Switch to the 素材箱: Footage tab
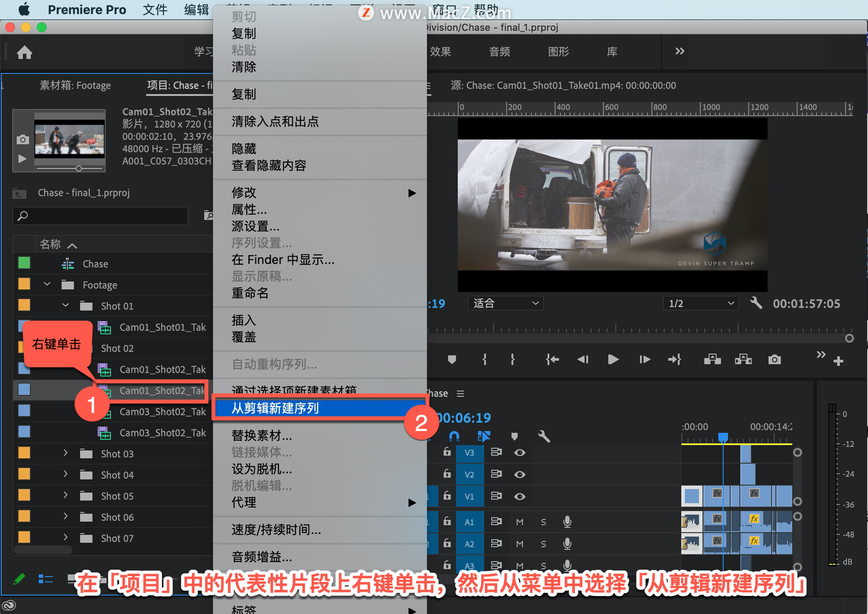 tap(75, 85)
